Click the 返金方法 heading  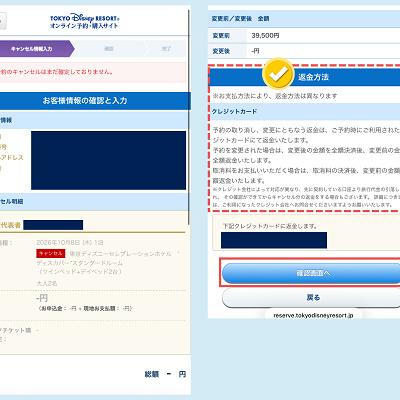(x=313, y=77)
